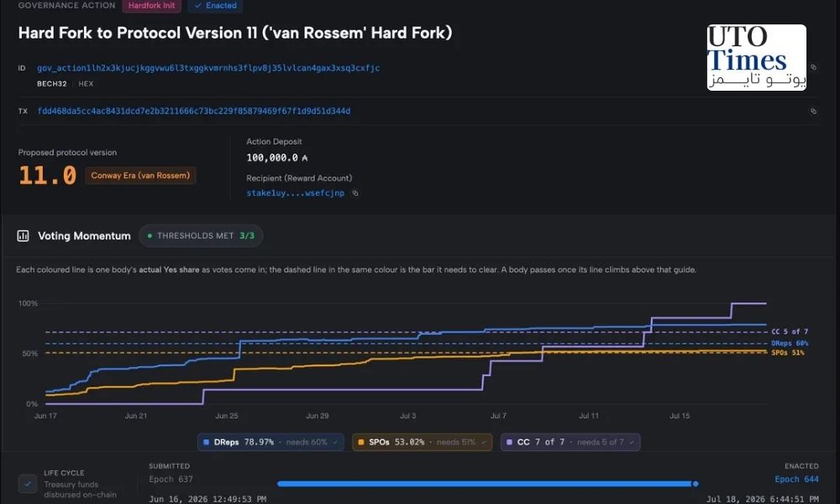Click the life cycle checkmark icon
Screen dimensions: 840x504
tap(28, 484)
